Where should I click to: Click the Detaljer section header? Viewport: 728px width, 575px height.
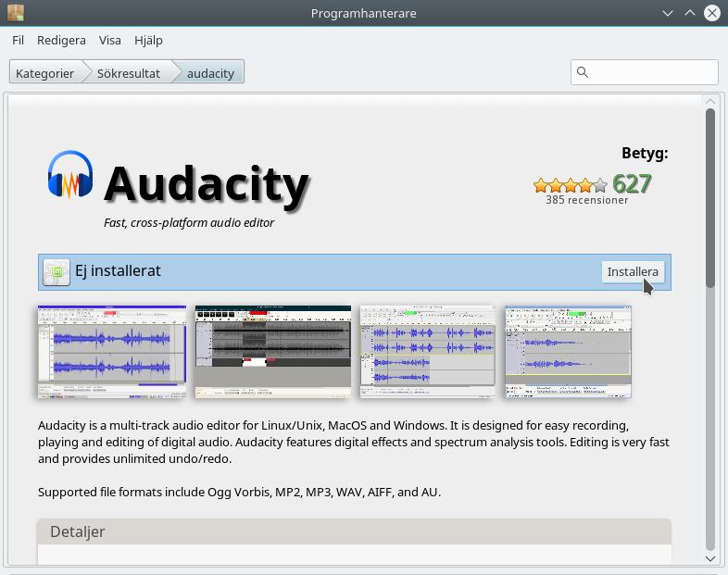354,531
